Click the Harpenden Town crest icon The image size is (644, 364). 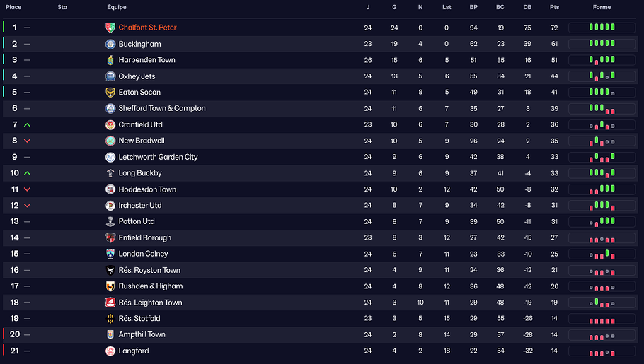coord(110,60)
